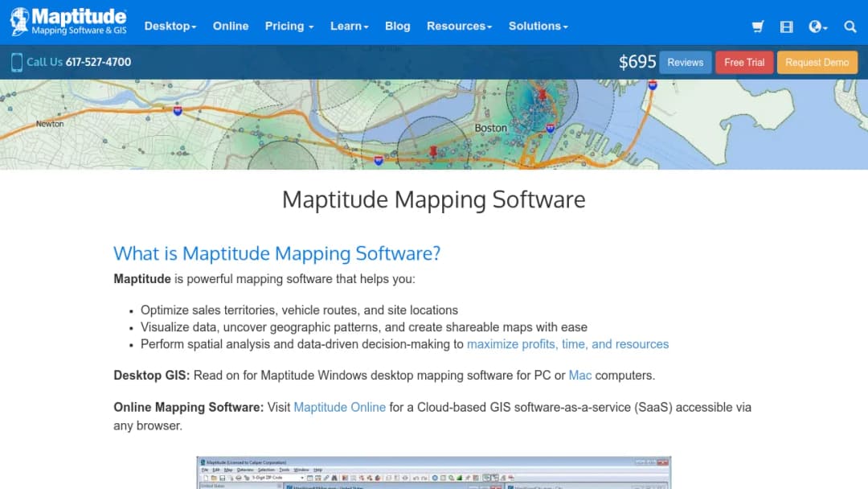Image resolution: width=868 pixels, height=489 pixels.
Task: Click the What is Maptitude Mapping Software heading
Action: tap(276, 253)
